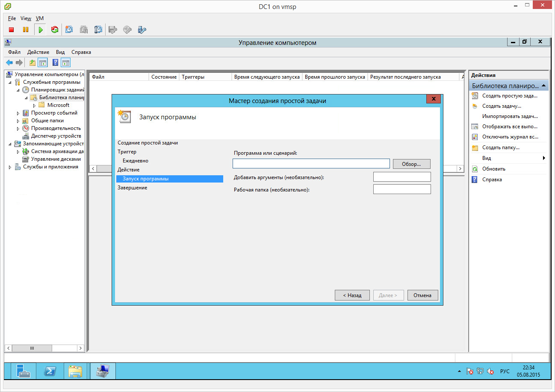Click the < Назад button
555x392 pixels.
click(x=352, y=295)
